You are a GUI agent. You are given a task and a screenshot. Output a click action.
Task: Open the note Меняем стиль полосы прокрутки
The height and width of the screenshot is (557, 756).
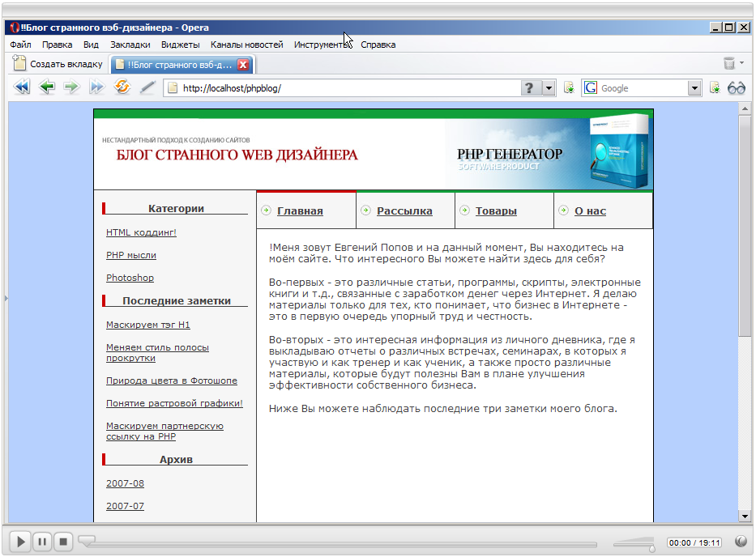coord(157,353)
